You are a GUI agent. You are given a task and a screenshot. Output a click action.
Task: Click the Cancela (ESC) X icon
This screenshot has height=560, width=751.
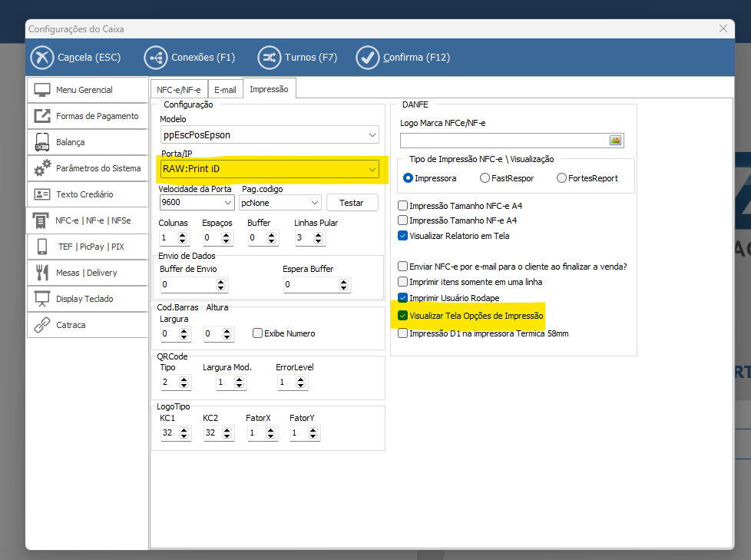point(42,58)
